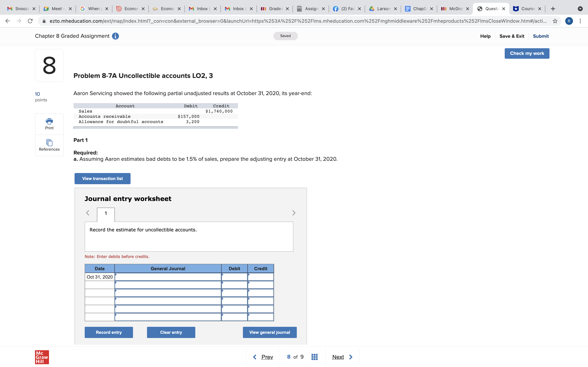Click Clear entry
Viewport: 588px width, 367px height.
pyautogui.click(x=171, y=332)
